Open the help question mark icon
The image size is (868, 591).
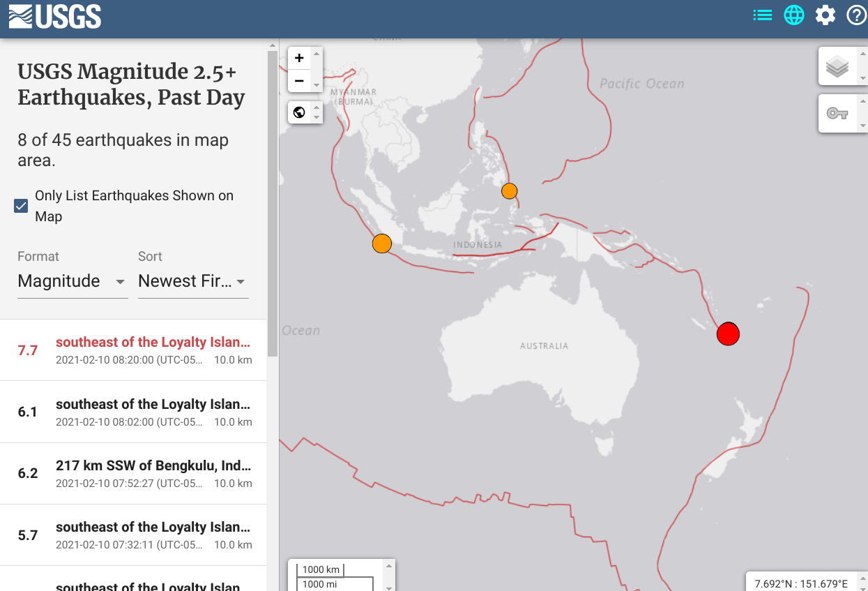tap(856, 15)
